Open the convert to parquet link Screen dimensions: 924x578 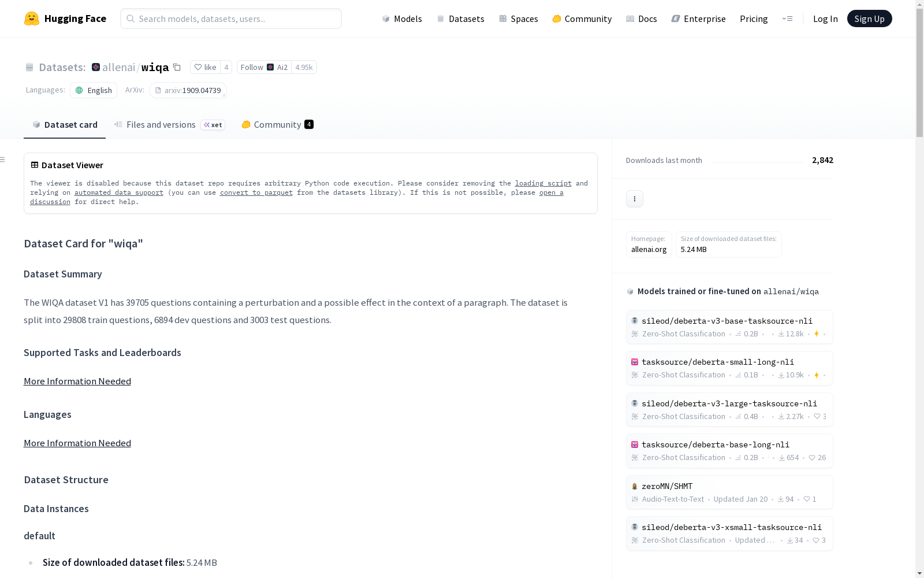(x=256, y=192)
